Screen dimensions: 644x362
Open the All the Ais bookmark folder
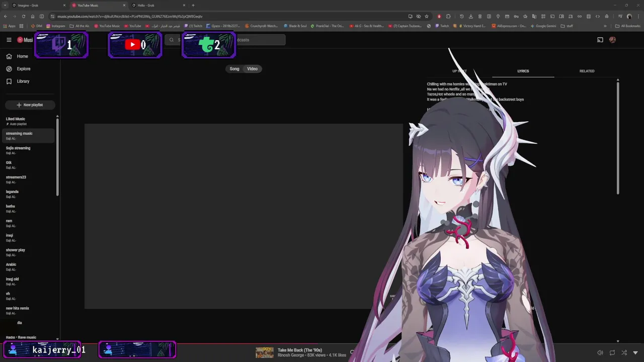(79, 26)
